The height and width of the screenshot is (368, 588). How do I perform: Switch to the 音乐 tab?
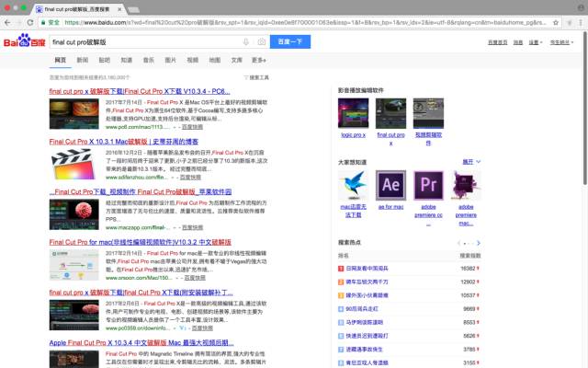[x=149, y=60]
